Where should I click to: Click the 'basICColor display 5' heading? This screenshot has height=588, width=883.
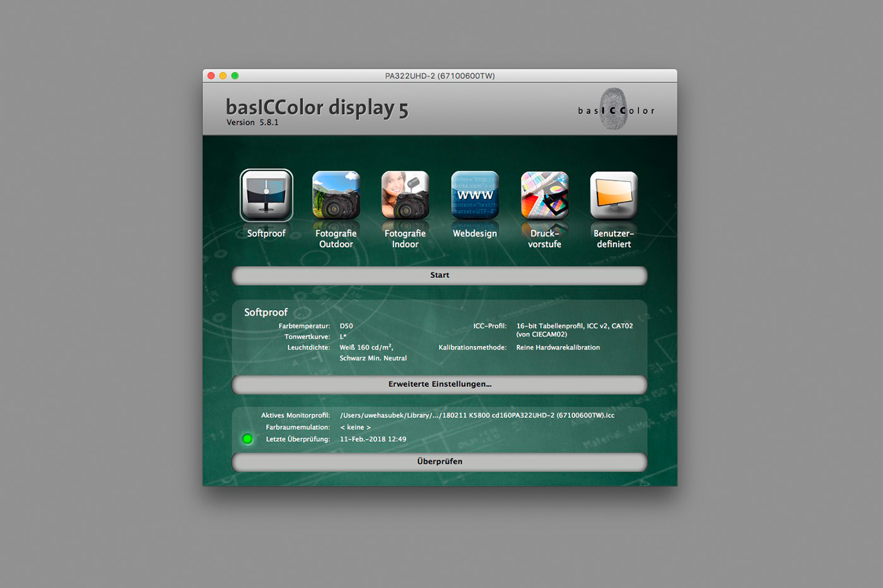pyautogui.click(x=317, y=108)
